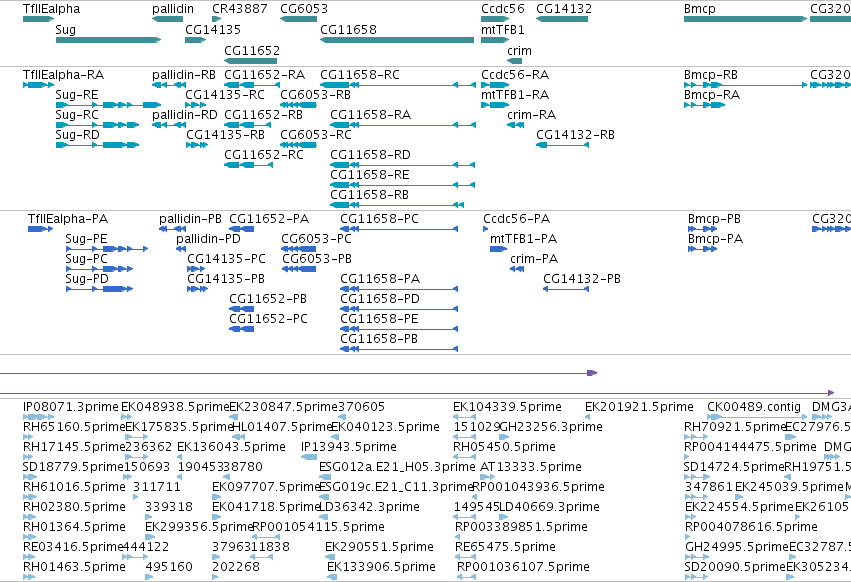Click protein CG11652-PC
851x582 pixels.
click(x=242, y=329)
